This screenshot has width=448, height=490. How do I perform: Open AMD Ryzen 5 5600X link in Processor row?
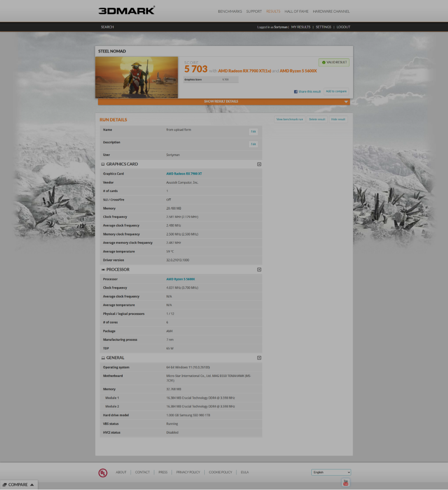click(180, 279)
